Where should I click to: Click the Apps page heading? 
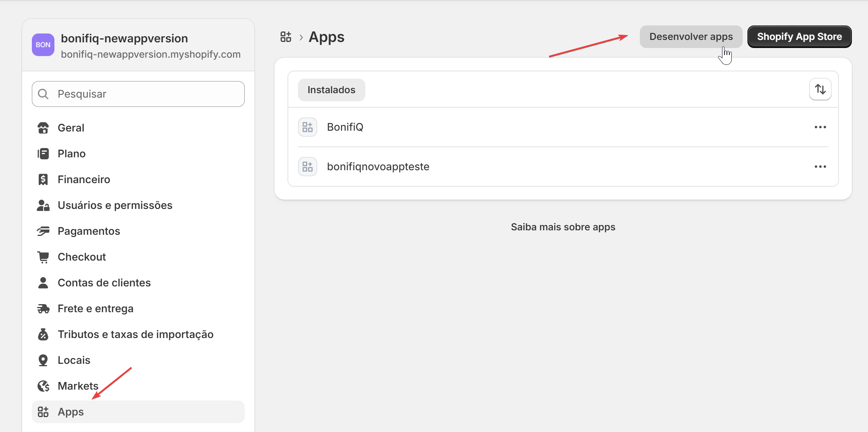coord(327,37)
